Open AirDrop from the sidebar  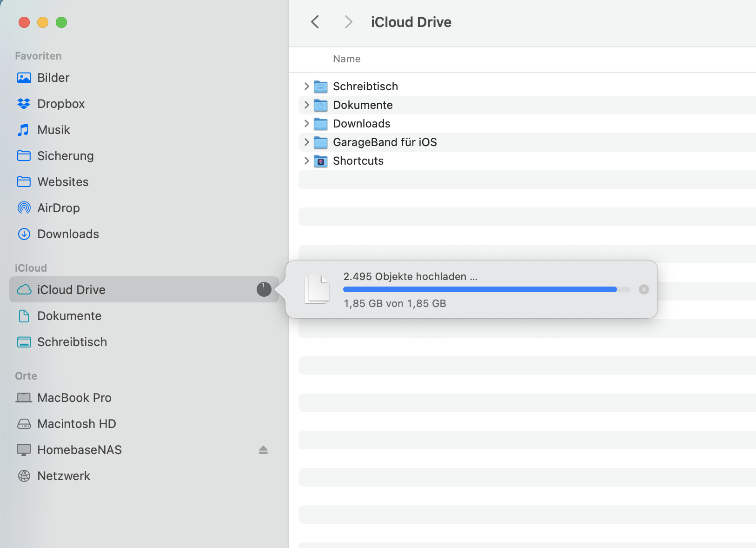58,208
